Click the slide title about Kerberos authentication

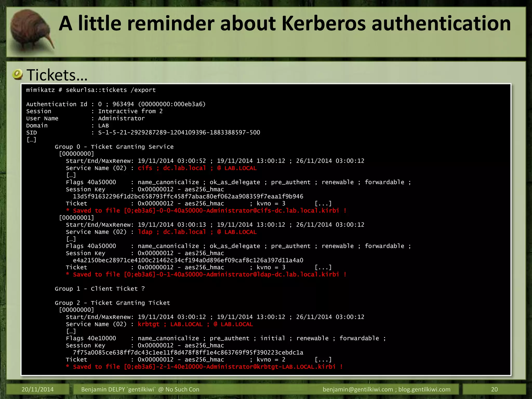click(285, 24)
